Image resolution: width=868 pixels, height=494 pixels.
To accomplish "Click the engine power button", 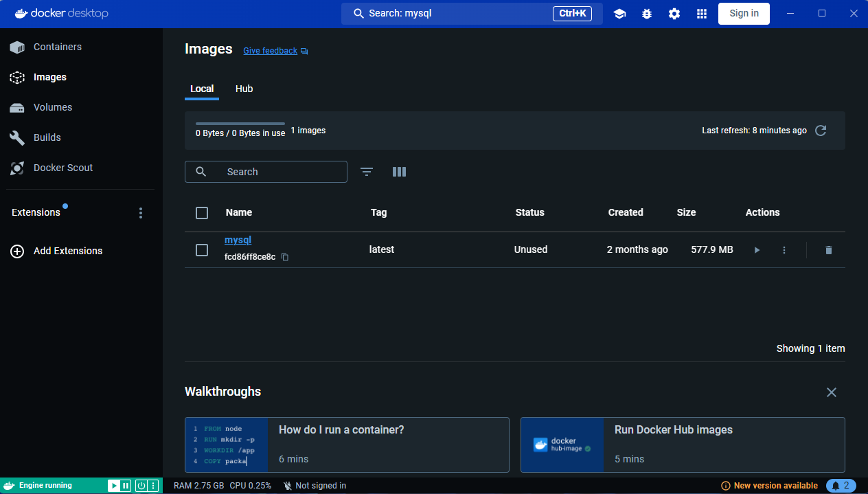I will click(141, 486).
